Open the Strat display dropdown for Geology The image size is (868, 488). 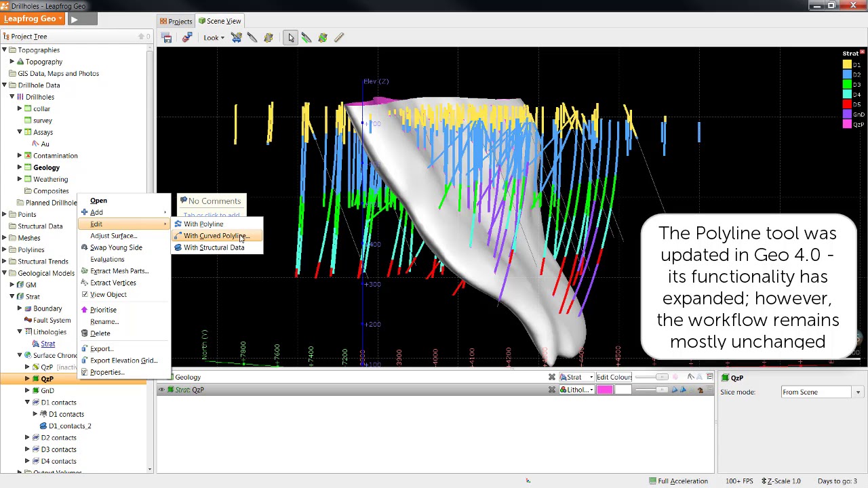(576, 377)
